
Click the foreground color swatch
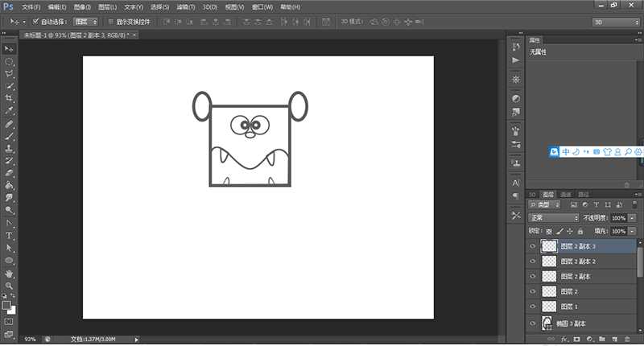pos(7,305)
